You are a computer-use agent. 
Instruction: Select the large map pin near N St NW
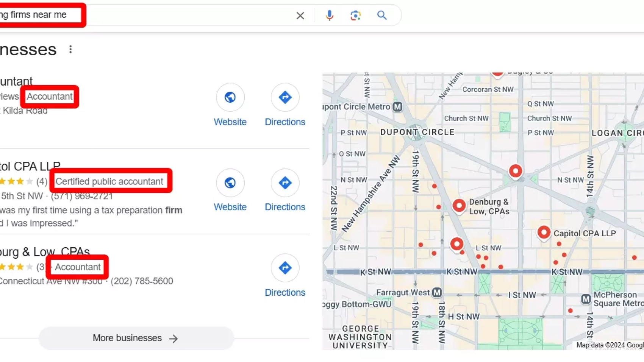[515, 171]
